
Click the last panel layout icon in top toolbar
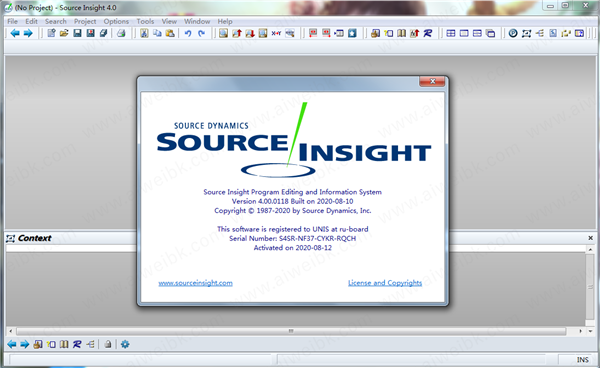(x=579, y=33)
